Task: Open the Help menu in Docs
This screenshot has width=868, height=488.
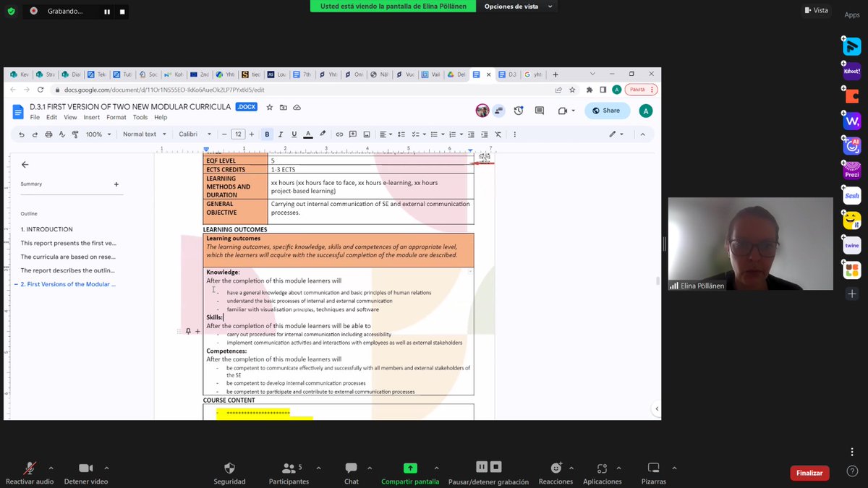Action: (x=161, y=117)
